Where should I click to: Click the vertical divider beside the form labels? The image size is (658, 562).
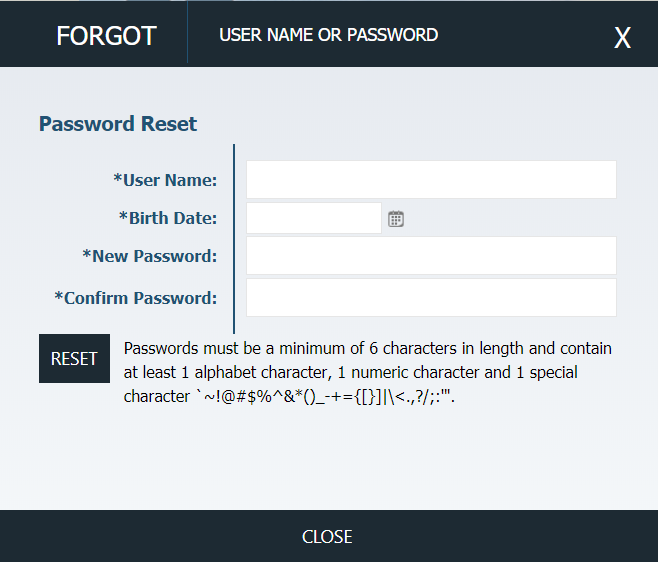[x=234, y=239]
